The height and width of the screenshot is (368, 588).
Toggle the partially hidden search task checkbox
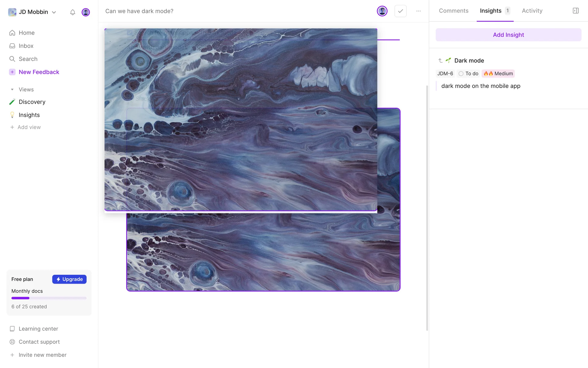[x=130, y=33]
